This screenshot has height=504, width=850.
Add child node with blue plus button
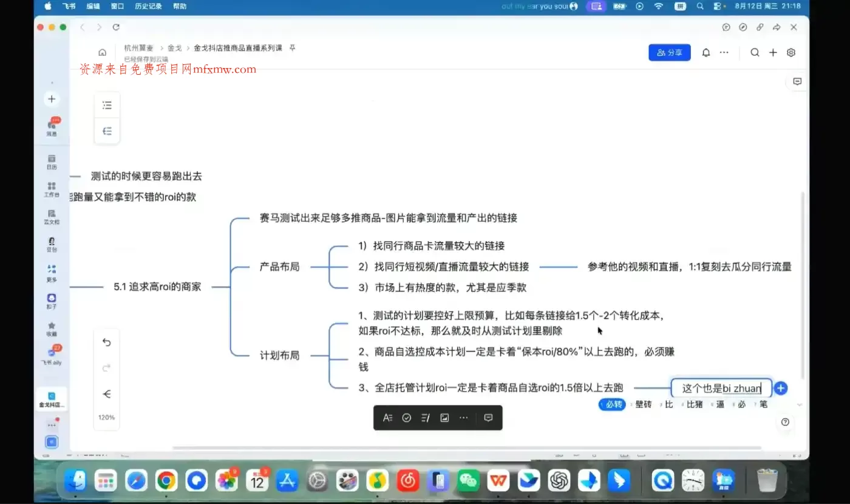pyautogui.click(x=781, y=388)
